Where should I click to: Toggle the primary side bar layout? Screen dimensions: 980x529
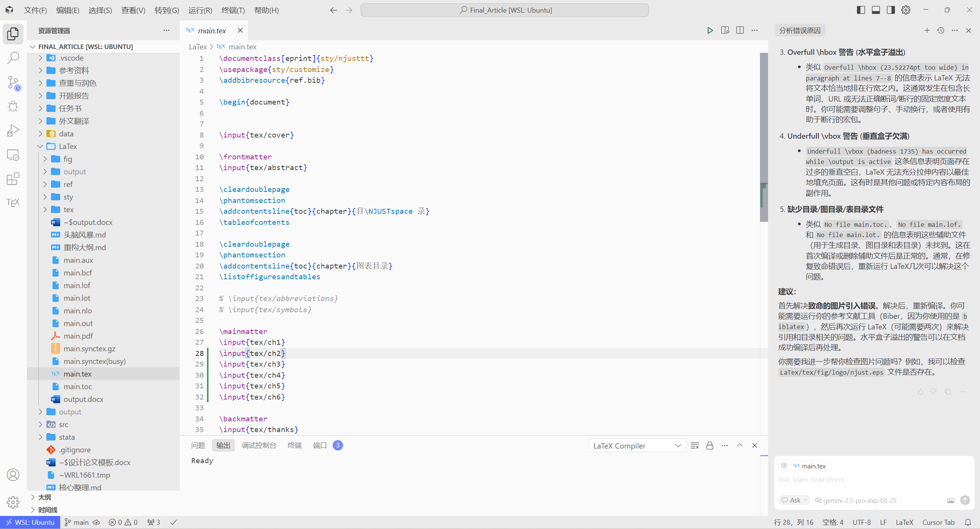coord(861,10)
